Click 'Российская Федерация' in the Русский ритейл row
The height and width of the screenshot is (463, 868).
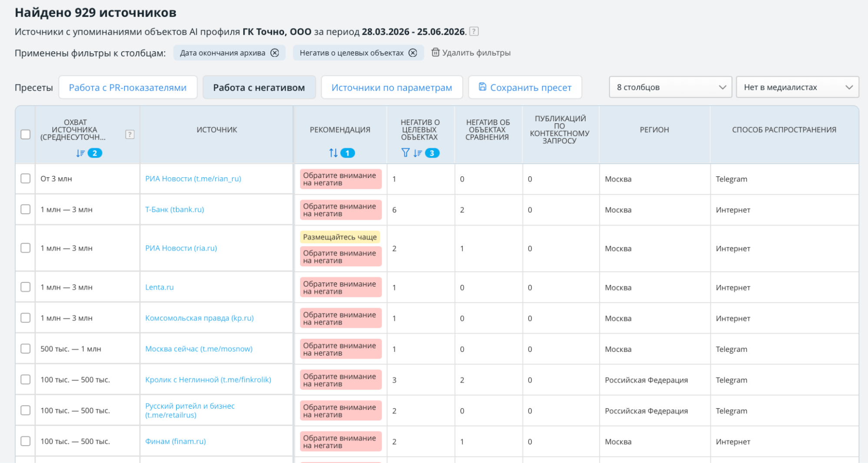coord(646,411)
